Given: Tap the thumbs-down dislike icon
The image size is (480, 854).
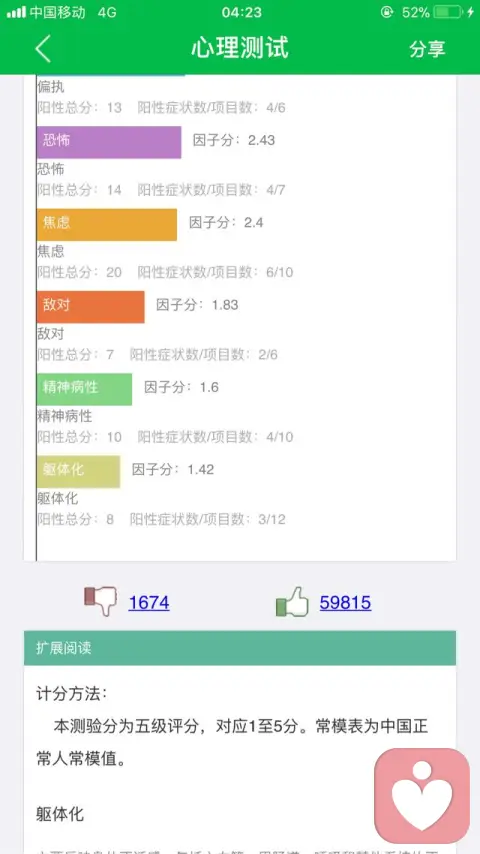Looking at the screenshot, I should pyautogui.click(x=100, y=601).
